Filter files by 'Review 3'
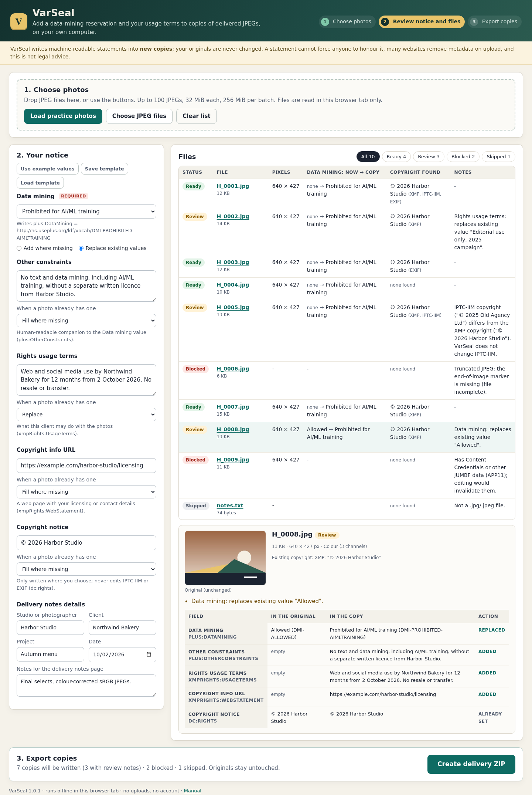 pyautogui.click(x=429, y=157)
